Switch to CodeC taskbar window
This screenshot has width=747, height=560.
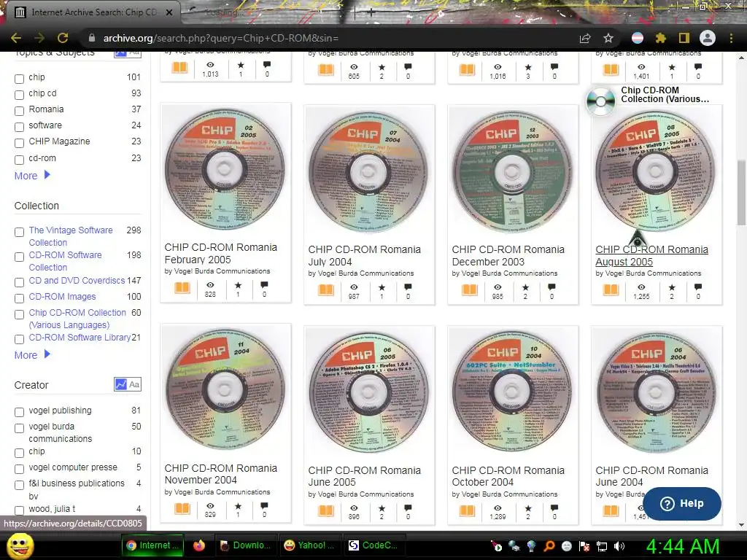pyautogui.click(x=373, y=545)
